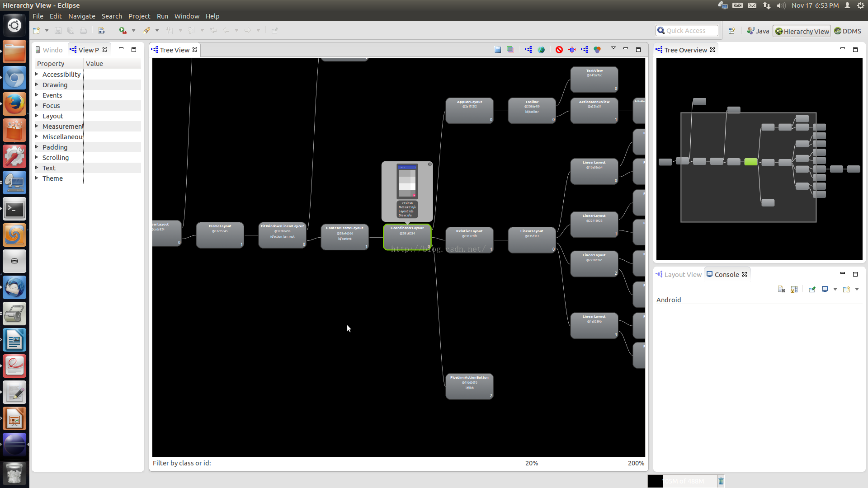Click the 200% zoom level button
This screenshot has height=488, width=868.
[636, 463]
